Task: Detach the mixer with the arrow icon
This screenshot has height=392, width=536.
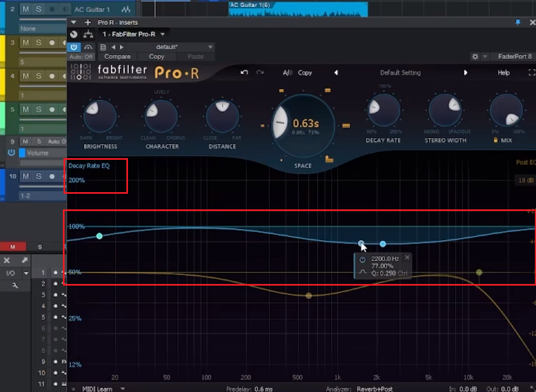Action: tap(24, 260)
